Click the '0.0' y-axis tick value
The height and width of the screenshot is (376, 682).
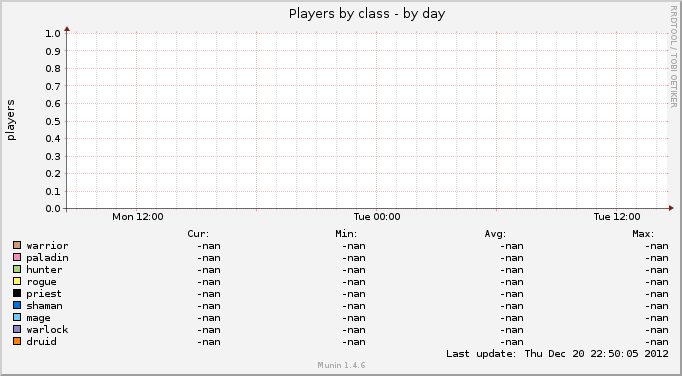pyautogui.click(x=53, y=208)
